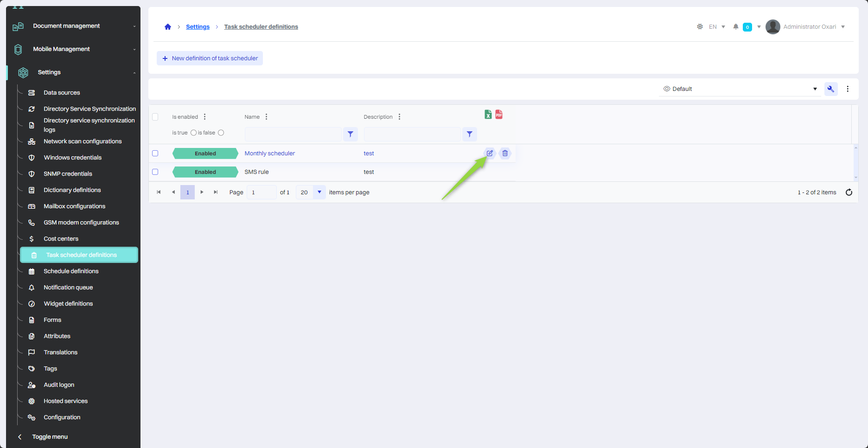Open the Monthly scheduler link

point(269,154)
